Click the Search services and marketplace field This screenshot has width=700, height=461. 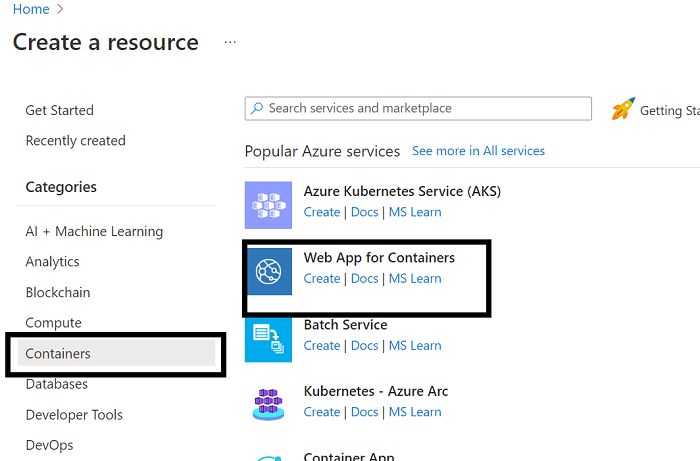click(418, 108)
